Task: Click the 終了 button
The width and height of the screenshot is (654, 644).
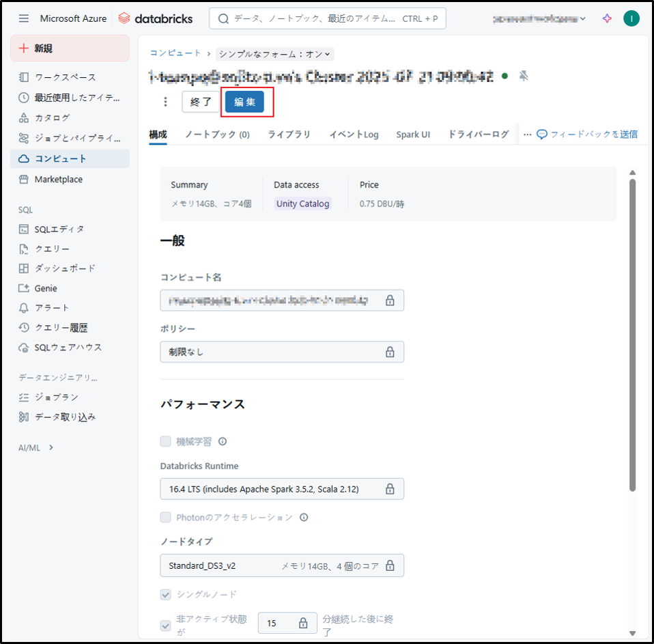Action: (201, 102)
